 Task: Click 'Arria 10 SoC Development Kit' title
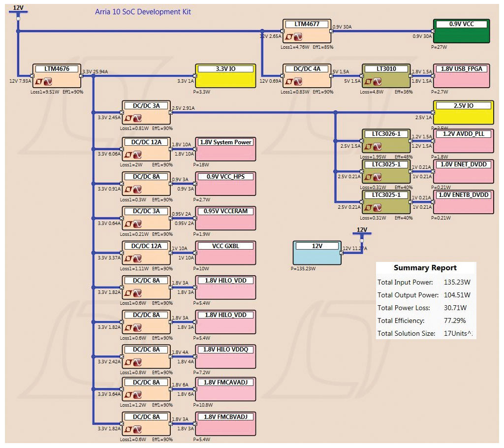143,12
